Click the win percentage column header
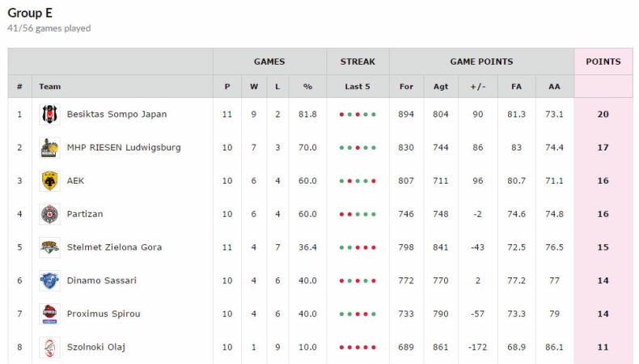The height and width of the screenshot is (364, 639). tap(307, 87)
